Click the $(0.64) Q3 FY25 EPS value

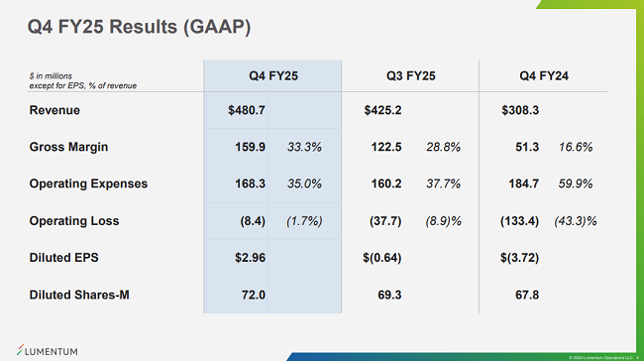[382, 258]
